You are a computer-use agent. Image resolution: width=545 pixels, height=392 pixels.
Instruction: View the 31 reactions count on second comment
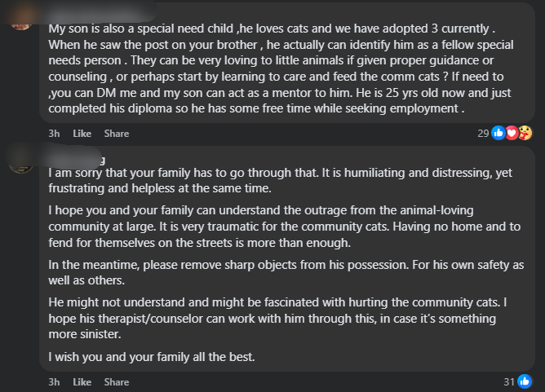click(x=509, y=382)
